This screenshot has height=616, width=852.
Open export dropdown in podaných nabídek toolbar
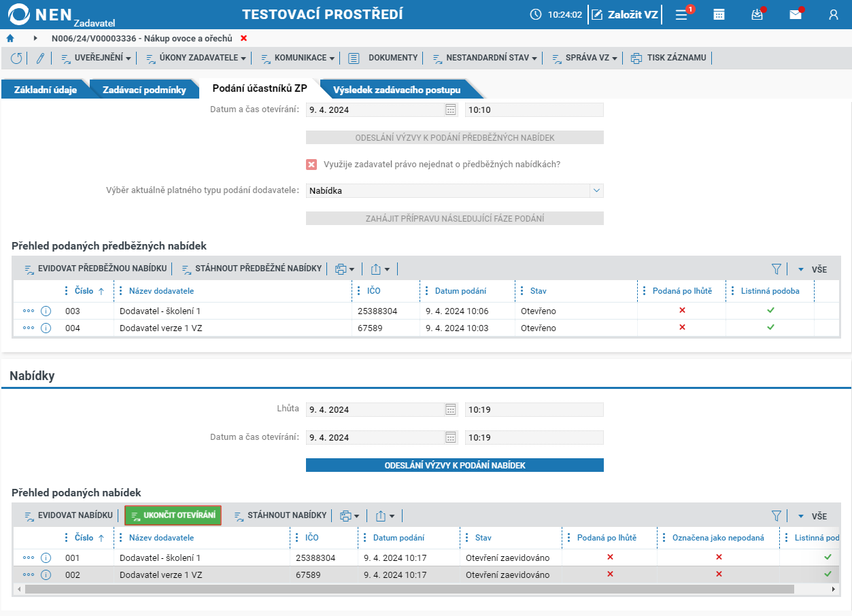385,516
